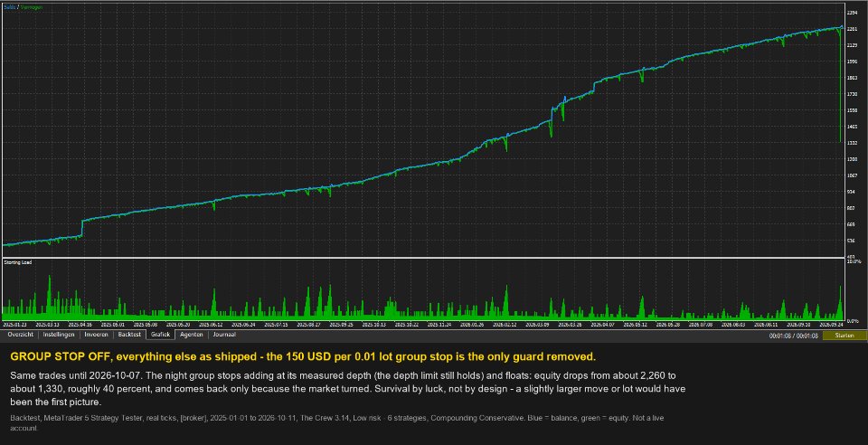Click the 2025.01.23 date axis label
This screenshot has height=445, width=868.
(15, 325)
